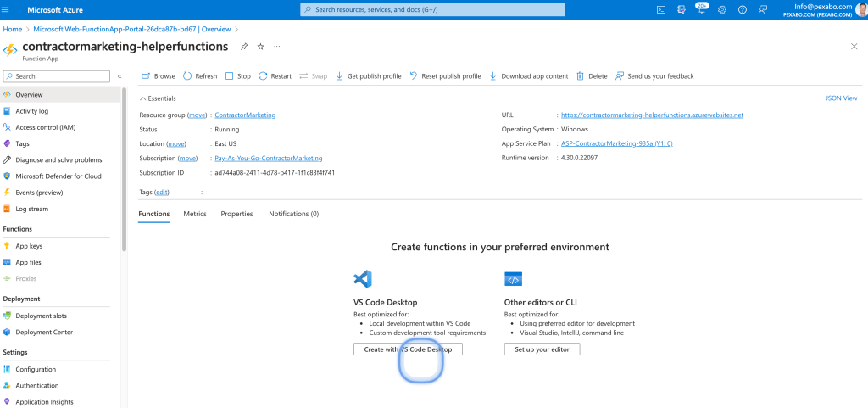
Task: Close the function app blade
Action: click(x=854, y=47)
